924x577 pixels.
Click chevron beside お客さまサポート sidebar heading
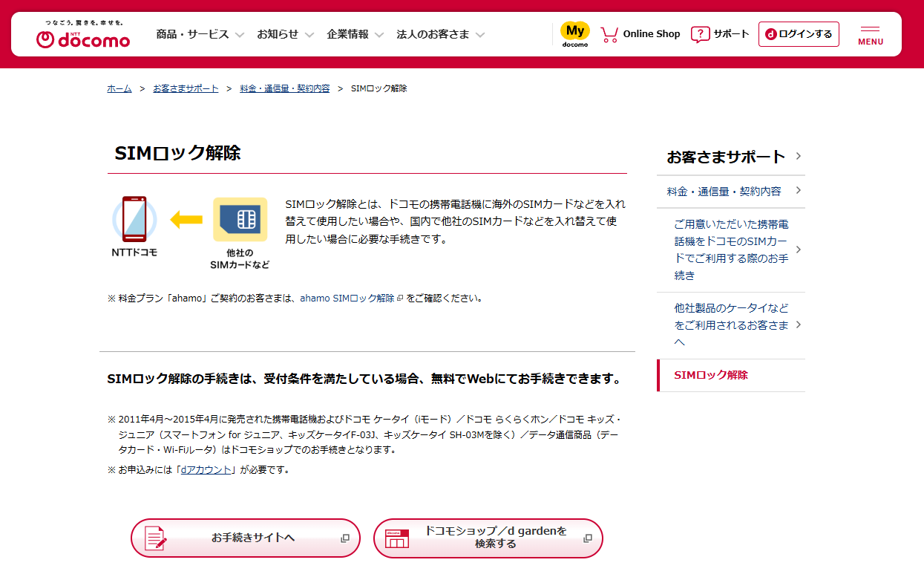pos(798,156)
